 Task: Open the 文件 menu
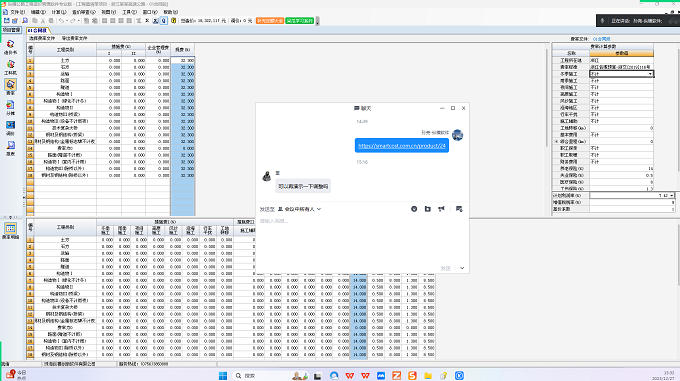click(x=14, y=12)
